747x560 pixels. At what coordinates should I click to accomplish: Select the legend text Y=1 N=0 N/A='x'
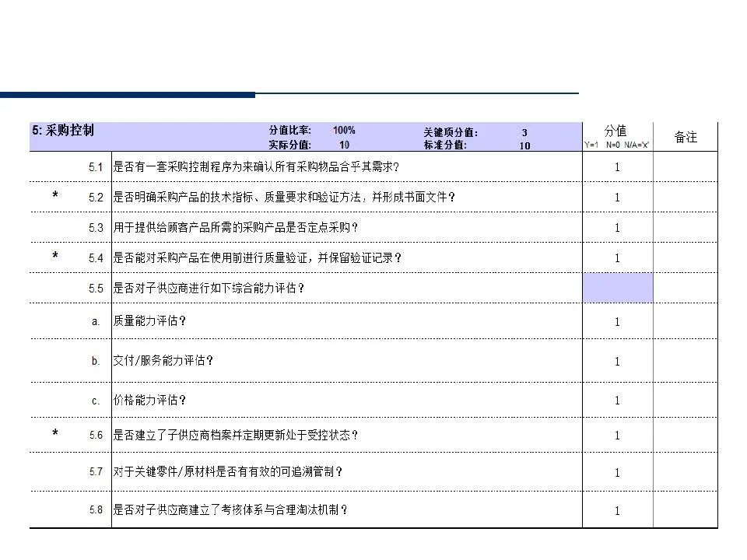click(617, 145)
